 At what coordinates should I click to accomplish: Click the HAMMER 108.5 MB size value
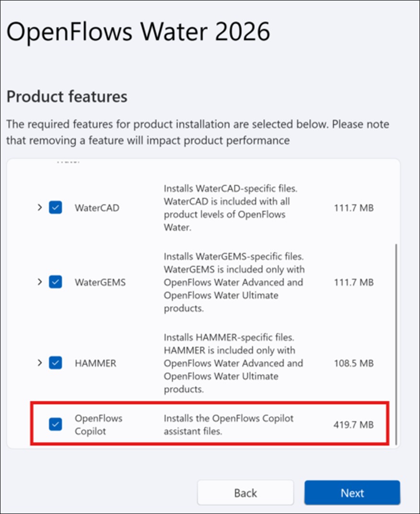pos(353,363)
